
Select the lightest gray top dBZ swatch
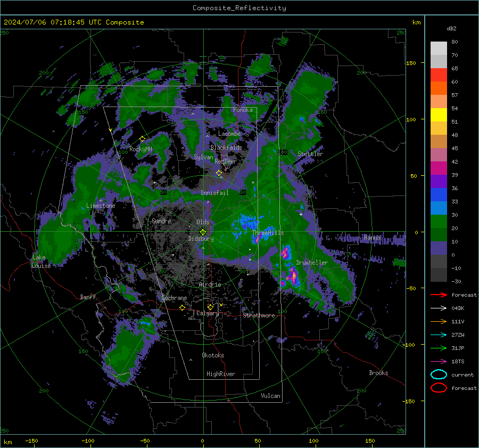click(439, 48)
